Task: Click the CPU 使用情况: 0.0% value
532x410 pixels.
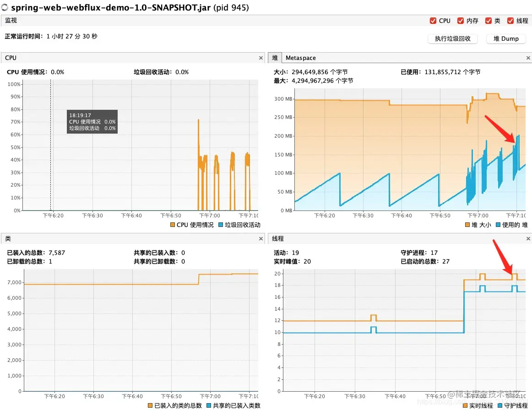Action: (x=35, y=72)
